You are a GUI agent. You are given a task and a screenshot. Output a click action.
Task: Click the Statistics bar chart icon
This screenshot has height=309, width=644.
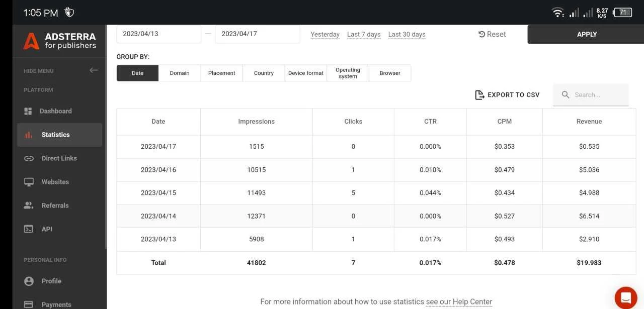(x=29, y=135)
